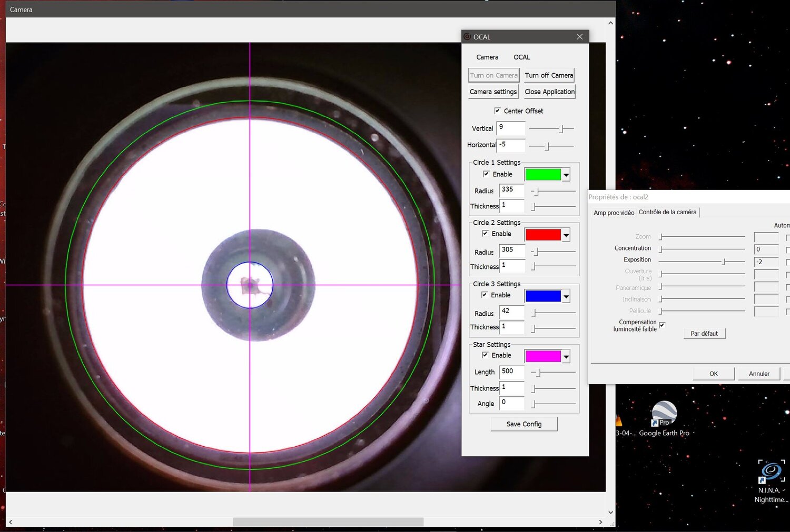Click the Exposition slider handle
Viewport: 790px width, 532px height.
(724, 262)
